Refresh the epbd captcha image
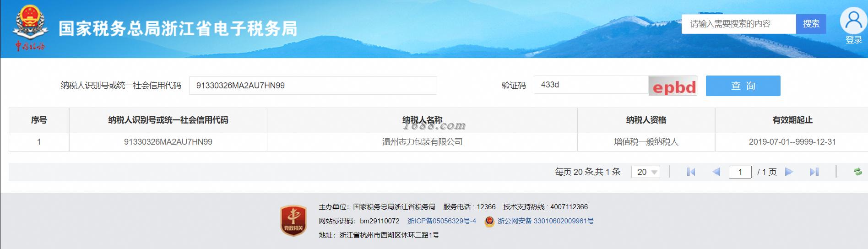The height and width of the screenshot is (249, 868). click(673, 86)
